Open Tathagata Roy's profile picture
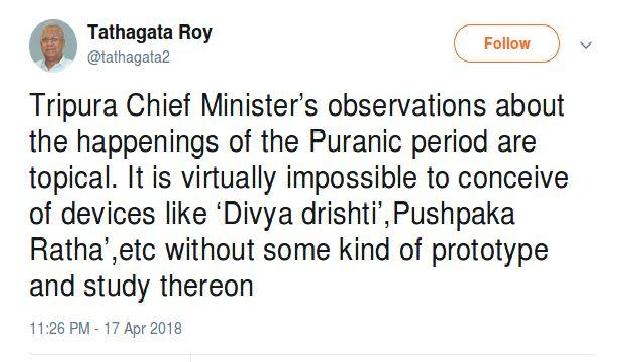 53,45
